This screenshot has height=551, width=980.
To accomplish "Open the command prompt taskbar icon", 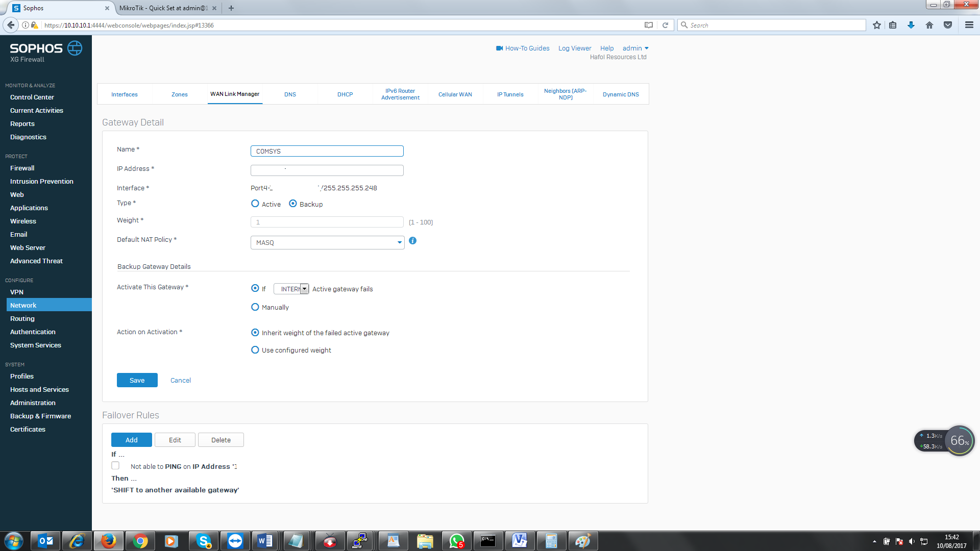I will click(488, 541).
